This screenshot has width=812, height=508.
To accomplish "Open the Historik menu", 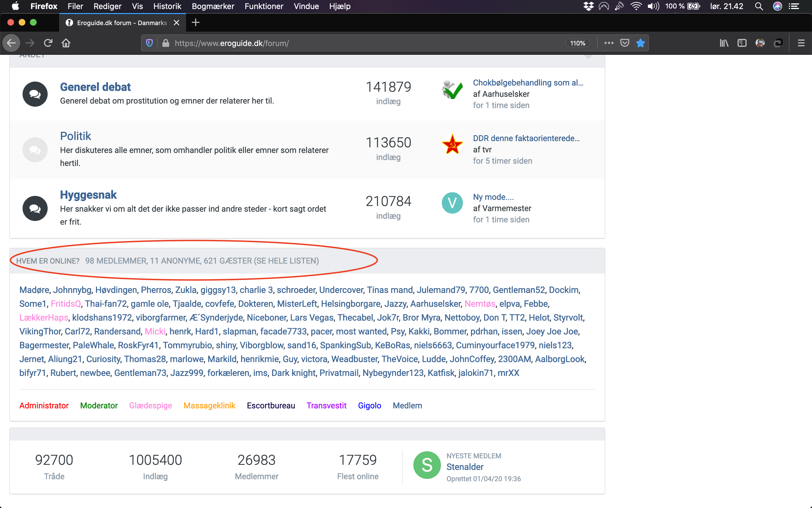I will [x=167, y=6].
